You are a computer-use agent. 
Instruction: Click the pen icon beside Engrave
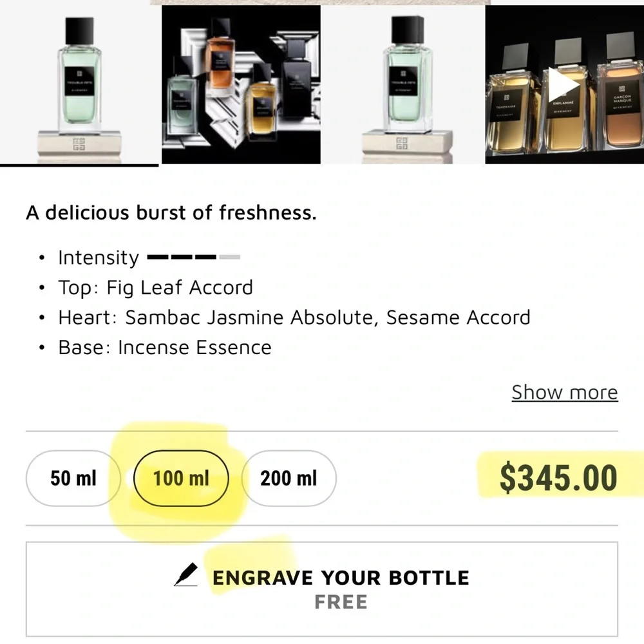tap(185, 575)
